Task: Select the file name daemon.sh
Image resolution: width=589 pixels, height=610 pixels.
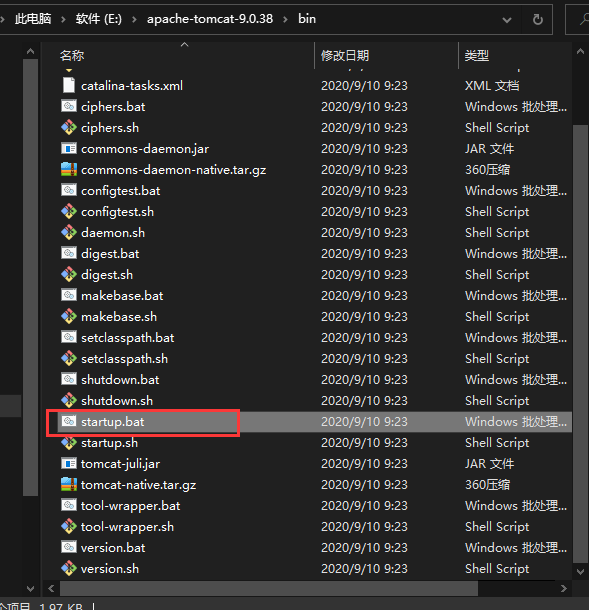Action: tap(113, 233)
